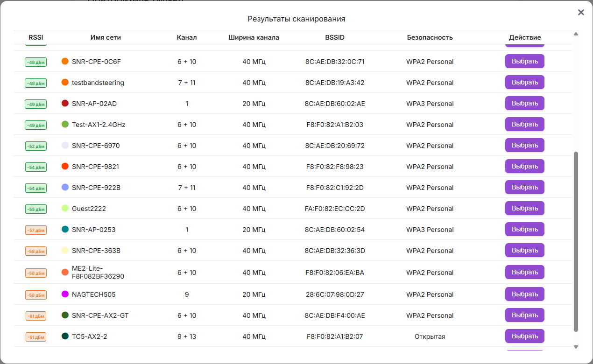
Task: Click the -61 dBm badge for TC5-AX2-2
Action: pos(36,337)
